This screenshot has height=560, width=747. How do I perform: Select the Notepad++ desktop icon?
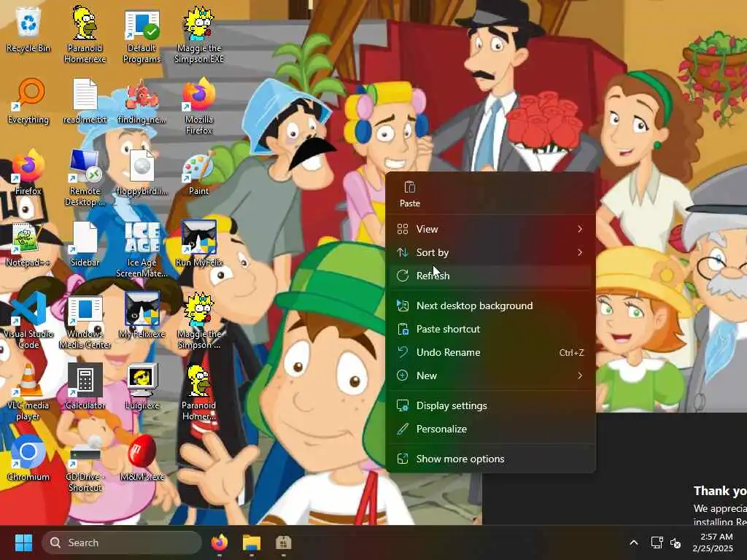click(28, 244)
